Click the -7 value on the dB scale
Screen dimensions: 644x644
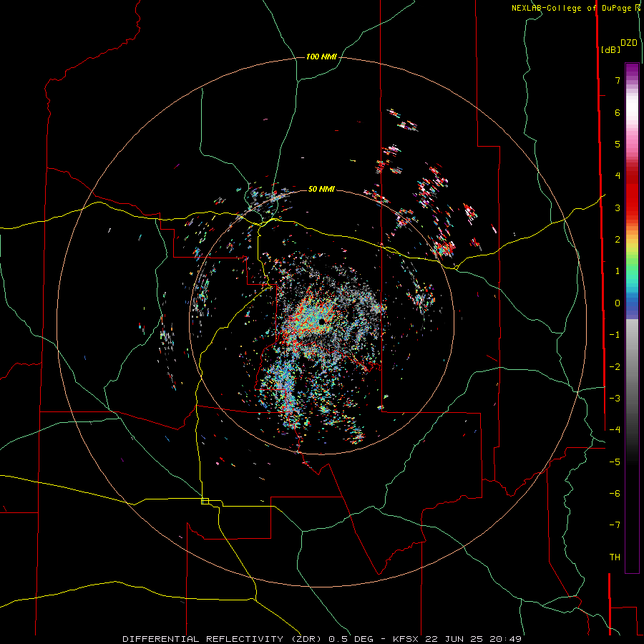pyautogui.click(x=615, y=525)
